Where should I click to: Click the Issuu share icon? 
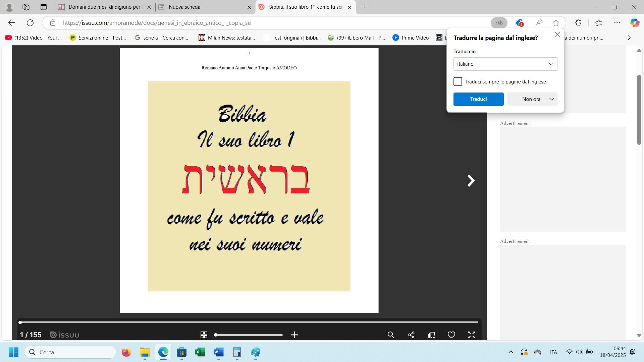411,335
